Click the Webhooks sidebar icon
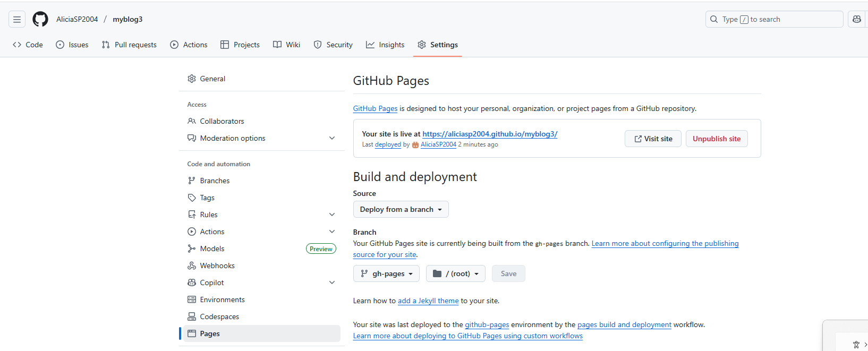Image resolution: width=868 pixels, height=351 pixels. tap(192, 266)
